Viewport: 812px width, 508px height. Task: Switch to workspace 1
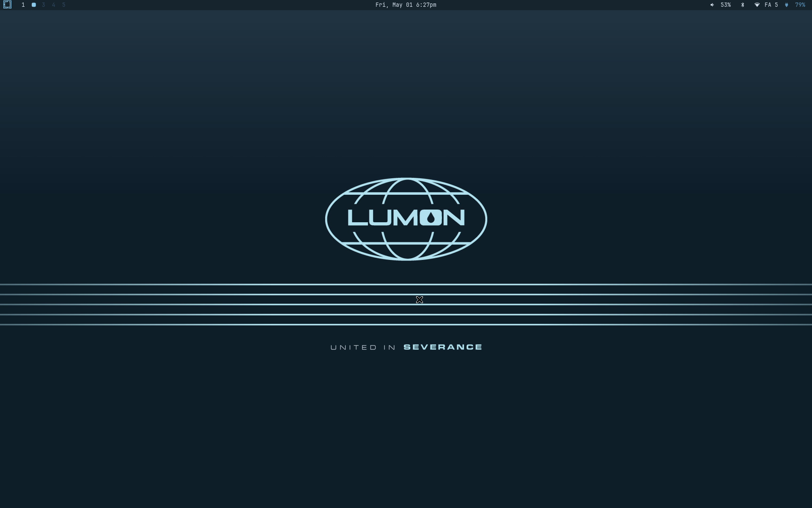coord(23,5)
